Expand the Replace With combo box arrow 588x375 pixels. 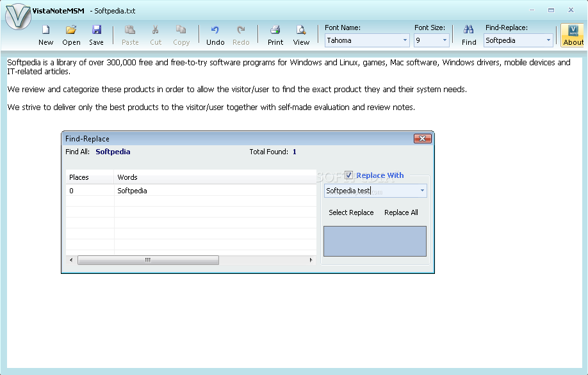coord(422,191)
